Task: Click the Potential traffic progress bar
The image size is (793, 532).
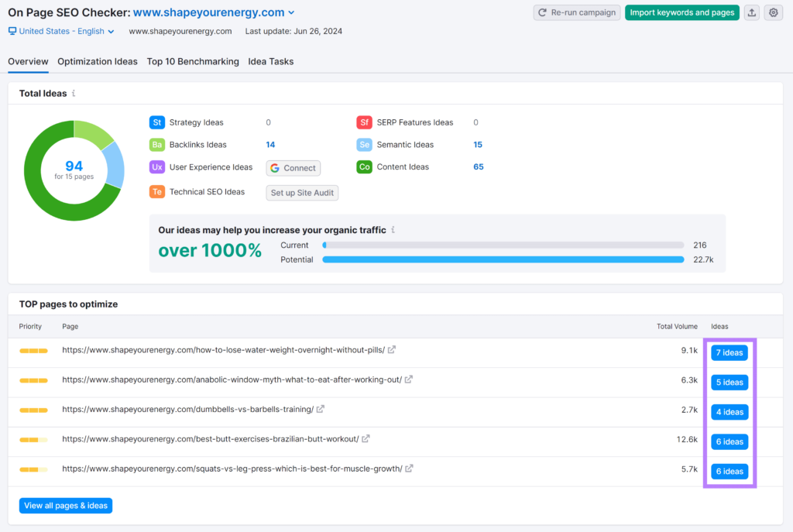Action: 503,260
